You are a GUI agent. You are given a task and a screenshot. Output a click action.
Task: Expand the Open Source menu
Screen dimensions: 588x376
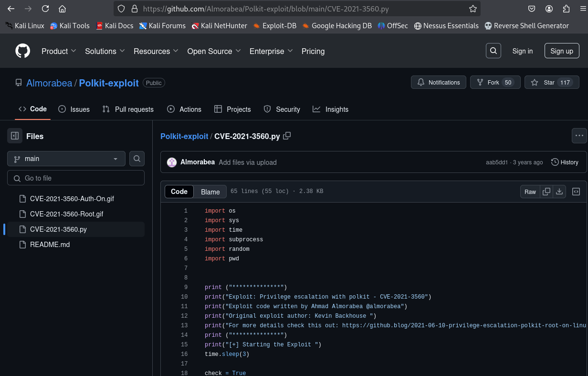pos(214,51)
